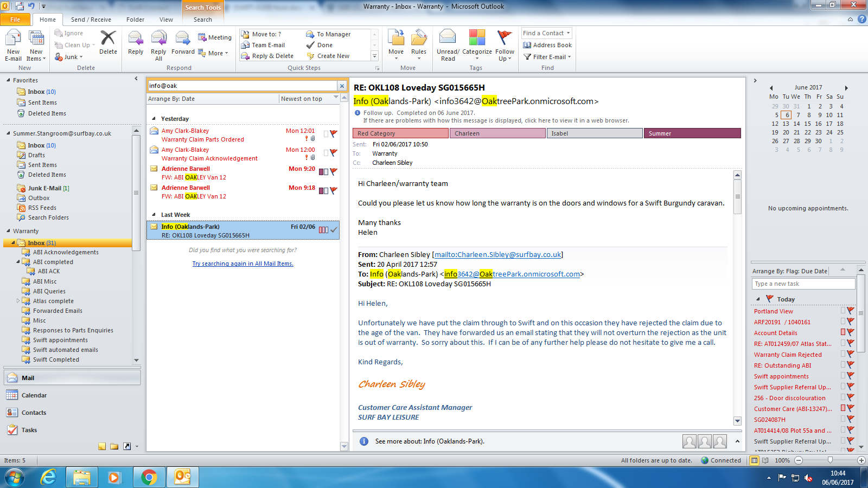Collapse the ABI completed folder
868x488 pixels.
click(18, 262)
